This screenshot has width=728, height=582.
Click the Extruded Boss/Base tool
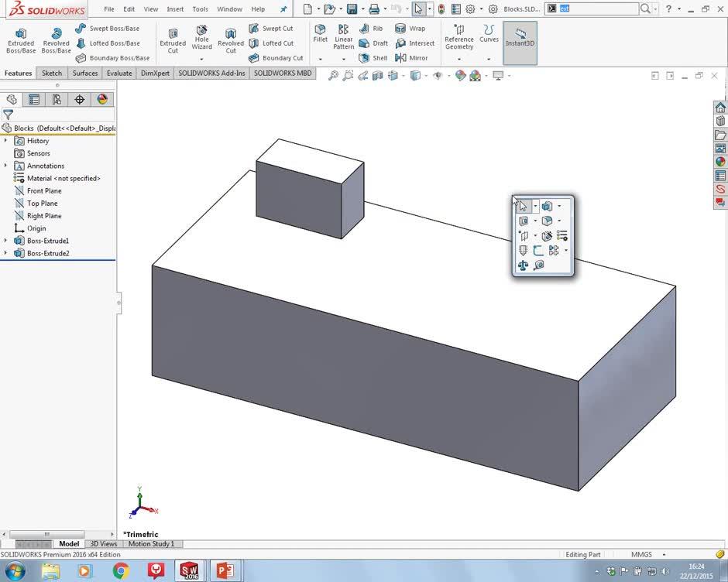(21, 40)
